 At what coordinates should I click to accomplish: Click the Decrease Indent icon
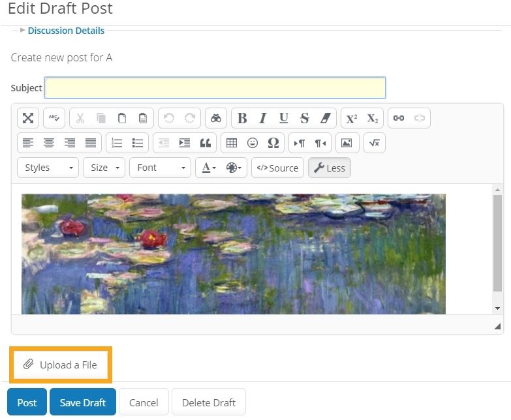click(x=164, y=143)
